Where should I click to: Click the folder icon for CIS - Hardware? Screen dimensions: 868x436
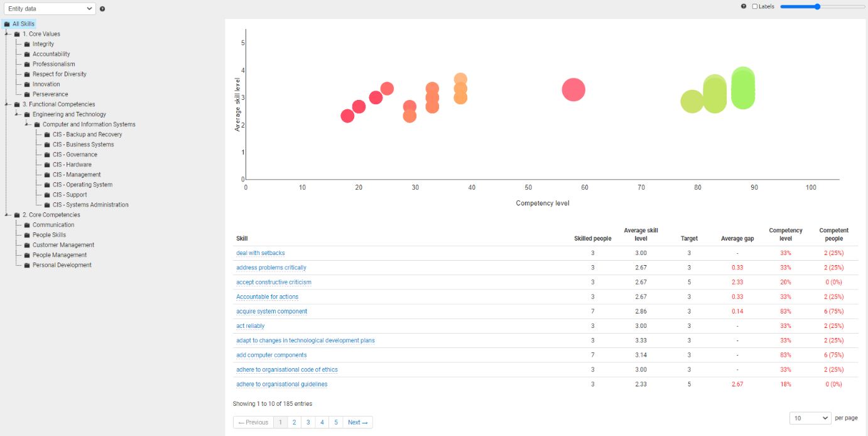tap(47, 165)
